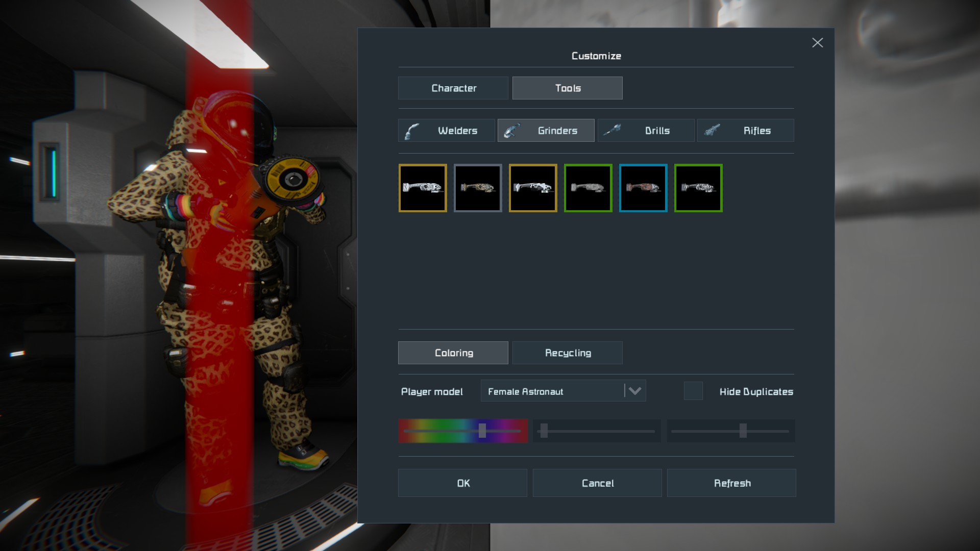Select the gray-bordered grinder skin
Image resolution: width=980 pixels, height=551 pixels.
click(x=478, y=188)
